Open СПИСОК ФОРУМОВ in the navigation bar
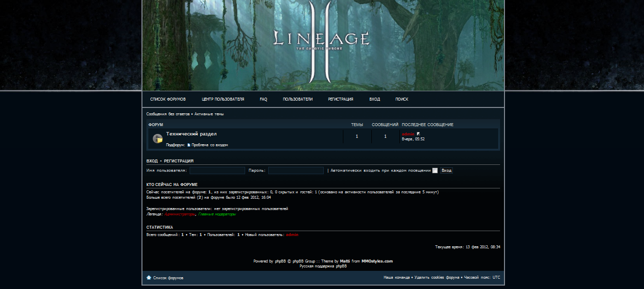This screenshot has height=289, width=644. point(168,99)
